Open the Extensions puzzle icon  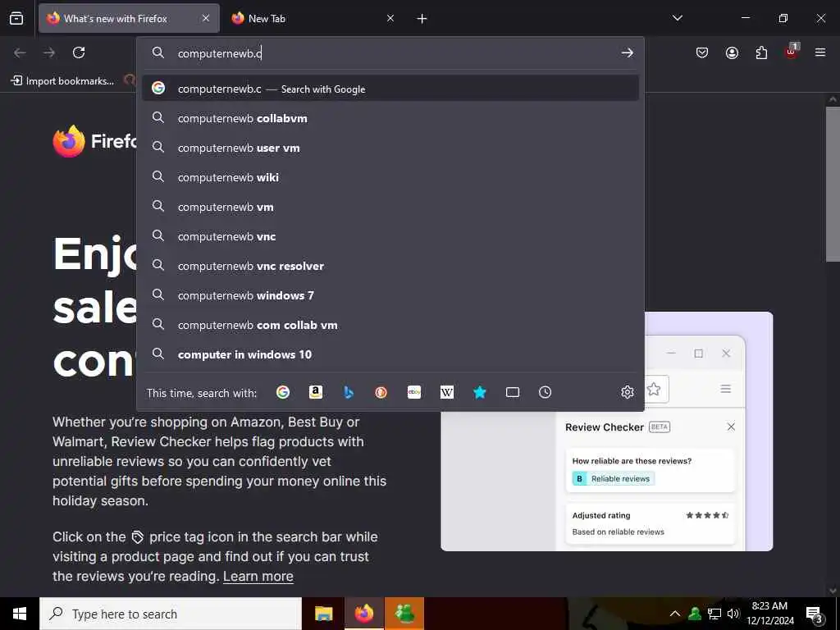coord(761,52)
